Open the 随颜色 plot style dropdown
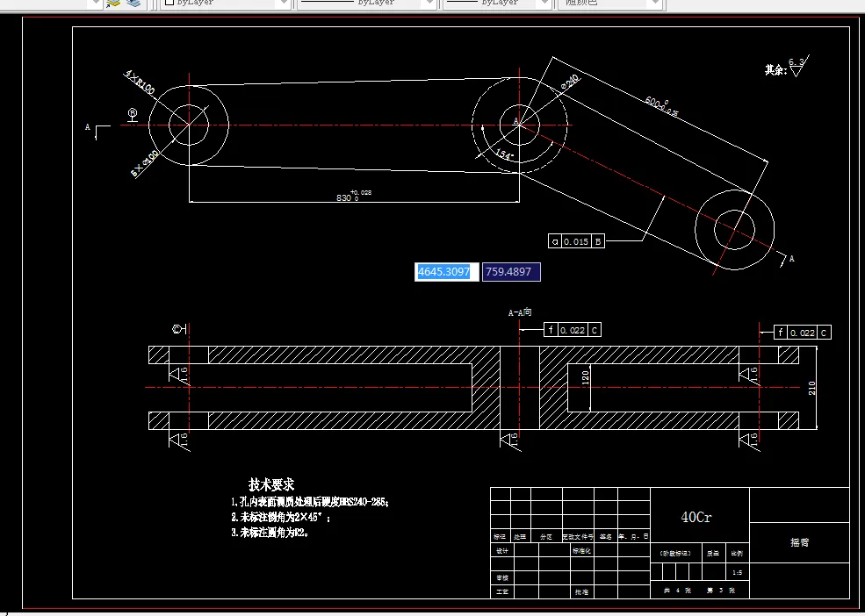This screenshot has width=865, height=616. coord(655,3)
